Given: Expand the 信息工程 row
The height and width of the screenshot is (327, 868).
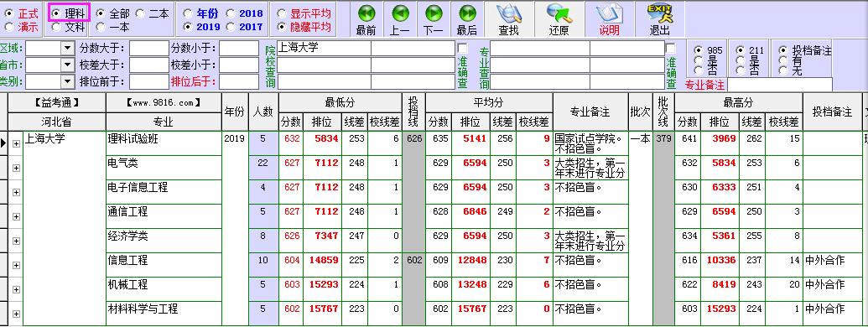Looking at the screenshot, I should (16, 265).
